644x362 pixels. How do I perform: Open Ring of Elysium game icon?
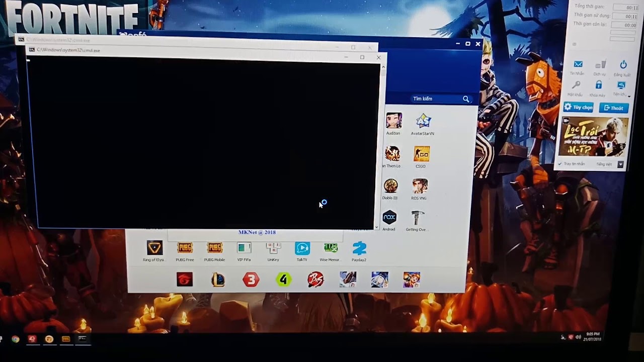coord(154,247)
